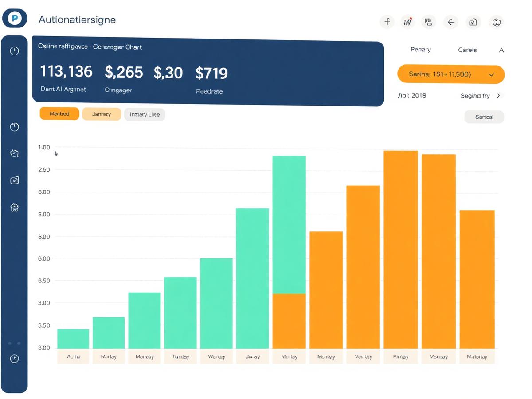Click the blue P logo icon

tap(15, 18)
